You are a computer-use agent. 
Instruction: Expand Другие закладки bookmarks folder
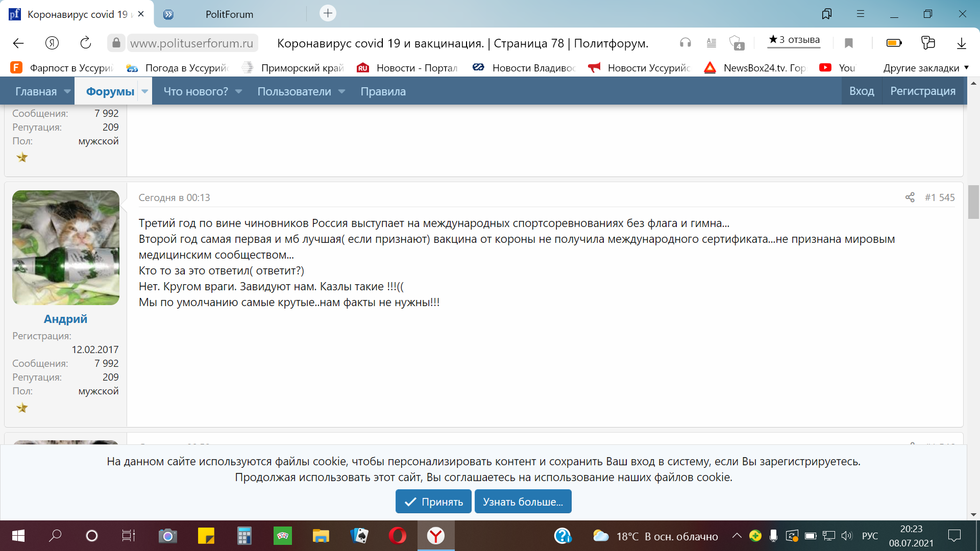925,68
